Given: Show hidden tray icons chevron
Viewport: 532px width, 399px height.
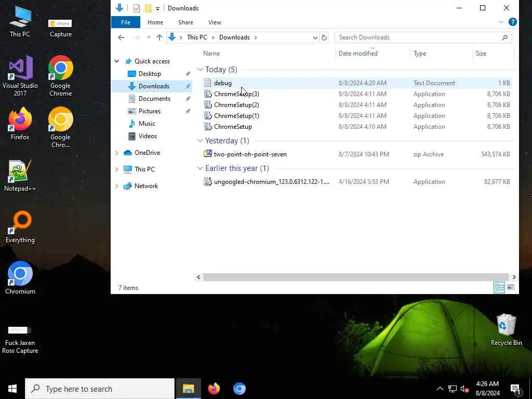Looking at the screenshot, I should tap(440, 389).
